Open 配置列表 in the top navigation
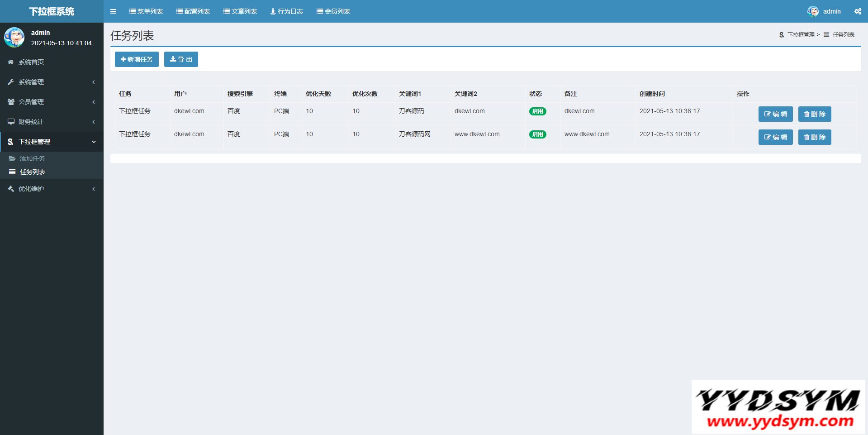Image resolution: width=868 pixels, height=435 pixels. pos(193,11)
